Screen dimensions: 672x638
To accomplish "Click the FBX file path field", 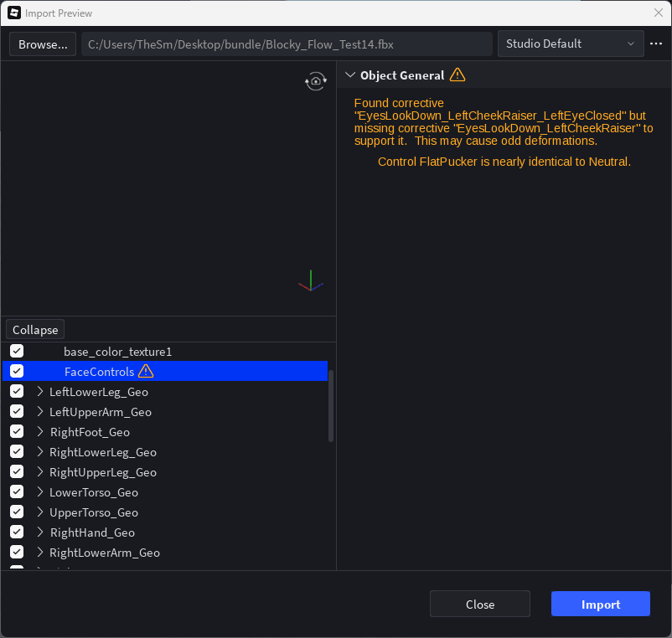I will click(287, 44).
